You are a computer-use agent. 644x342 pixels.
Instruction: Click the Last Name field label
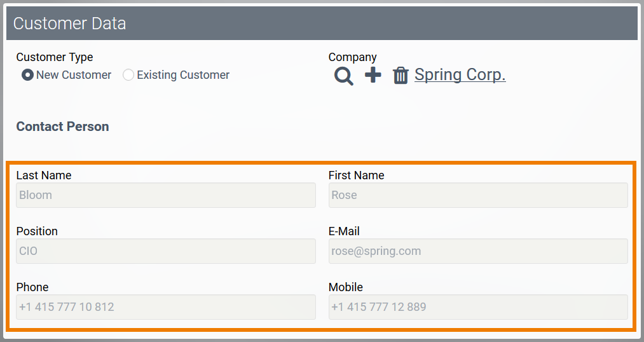pos(44,175)
